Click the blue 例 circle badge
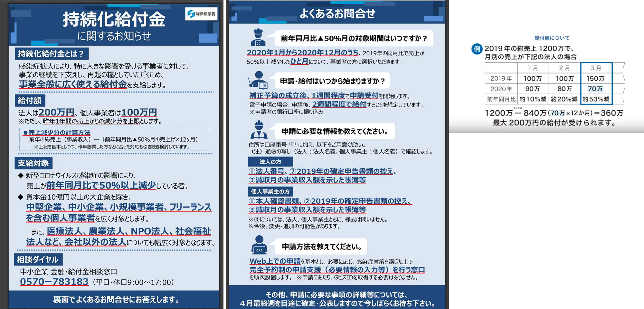Image resolution: width=644 pixels, height=309 pixels. click(x=477, y=49)
